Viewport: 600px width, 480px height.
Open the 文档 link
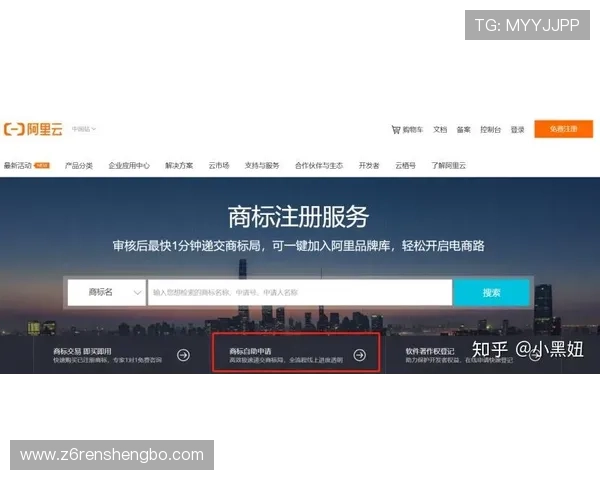440,130
